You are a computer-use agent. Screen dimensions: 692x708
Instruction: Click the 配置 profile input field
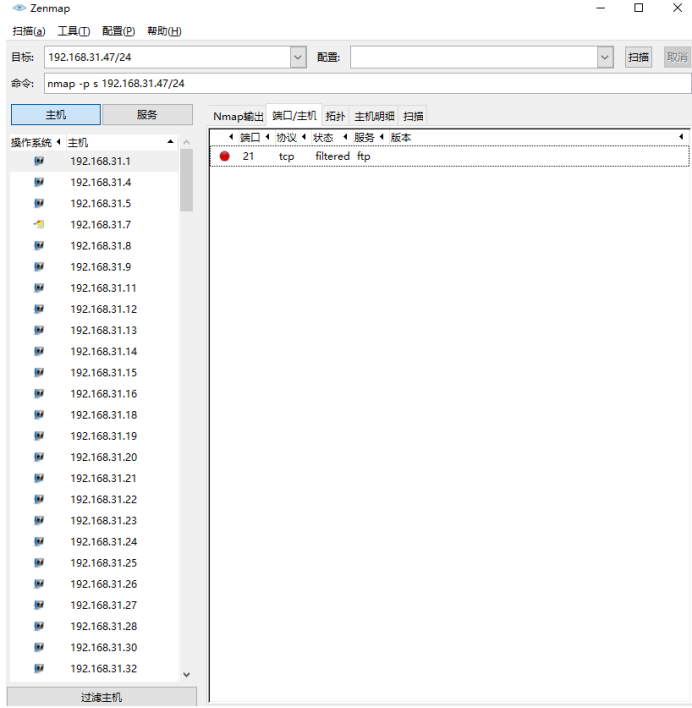tap(474, 57)
